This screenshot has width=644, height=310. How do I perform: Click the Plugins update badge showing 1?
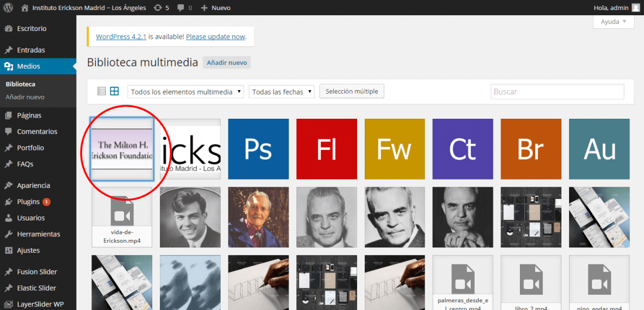click(46, 202)
